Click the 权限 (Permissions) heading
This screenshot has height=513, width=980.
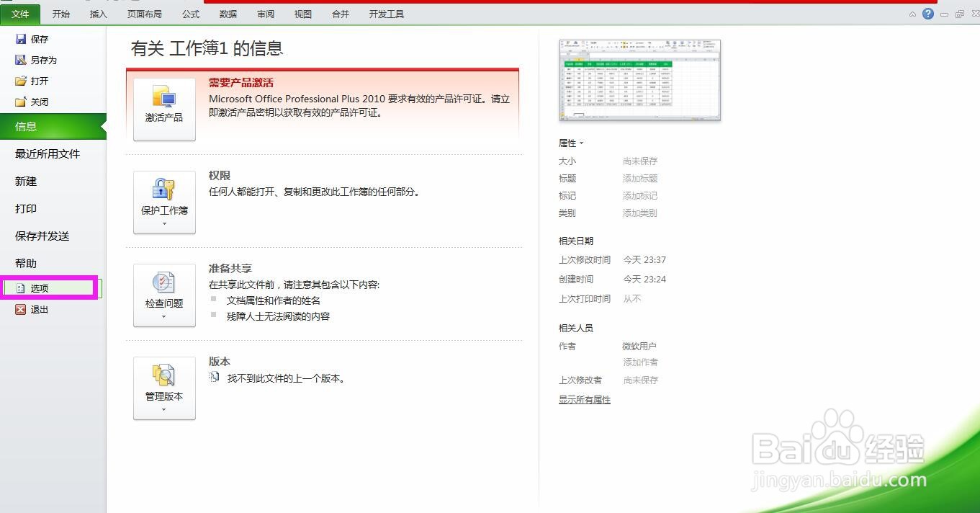(x=220, y=176)
